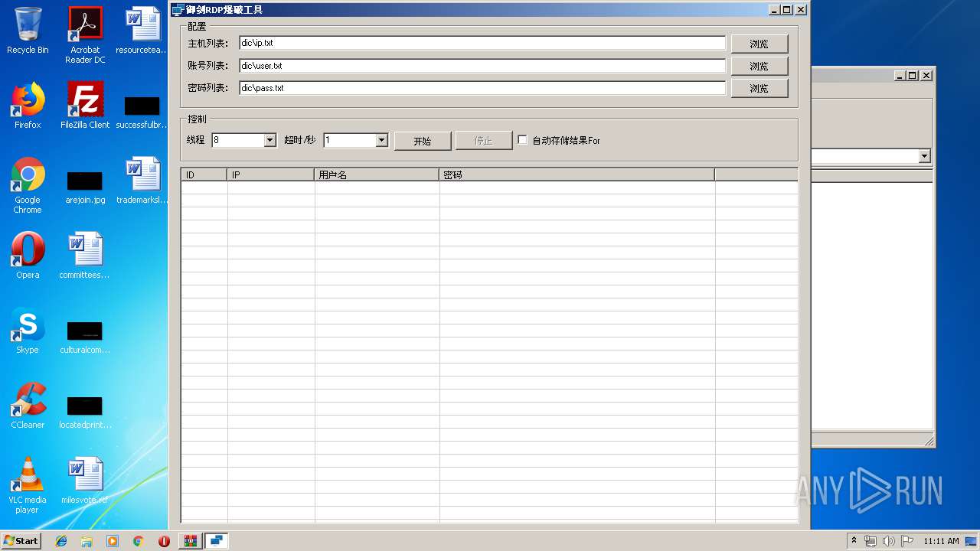Click the host list dic\ip.txt field
Viewport: 980px width, 551px height.
coord(482,43)
